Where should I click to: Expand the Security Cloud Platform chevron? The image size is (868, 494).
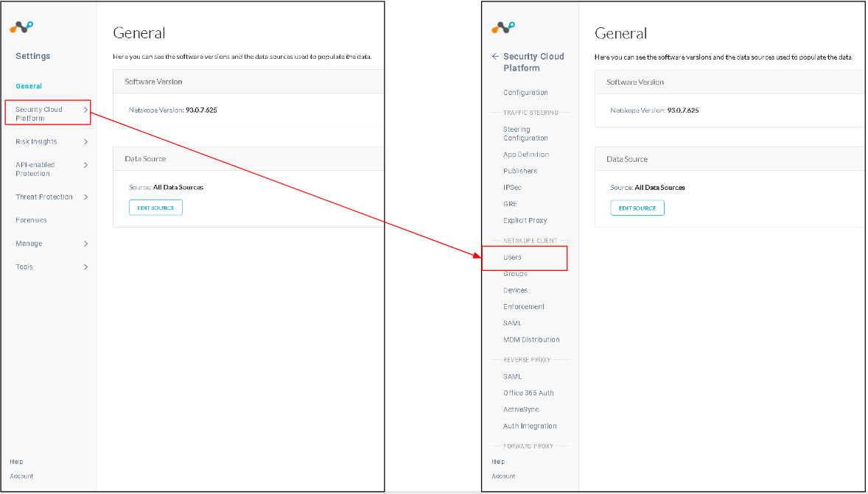(x=85, y=110)
